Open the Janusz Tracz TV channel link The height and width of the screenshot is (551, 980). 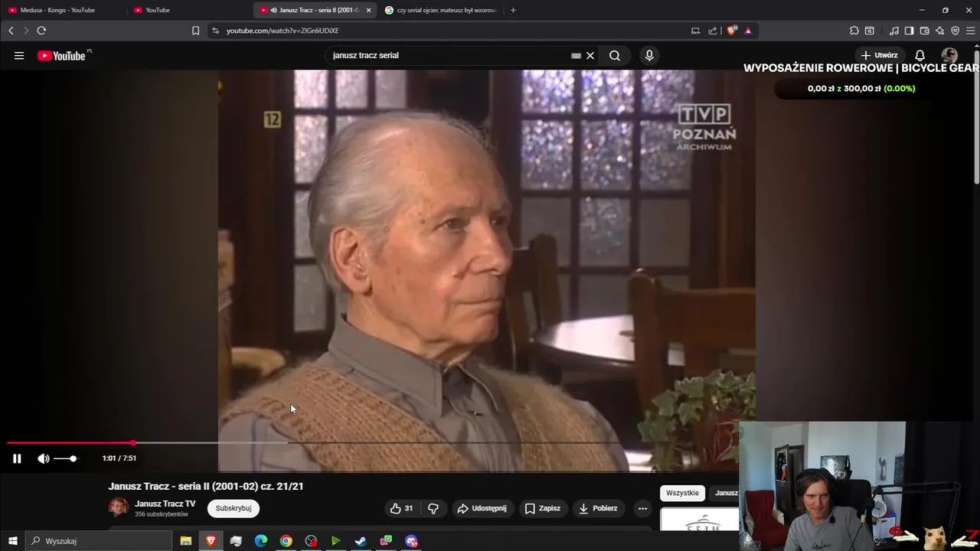pyautogui.click(x=165, y=504)
